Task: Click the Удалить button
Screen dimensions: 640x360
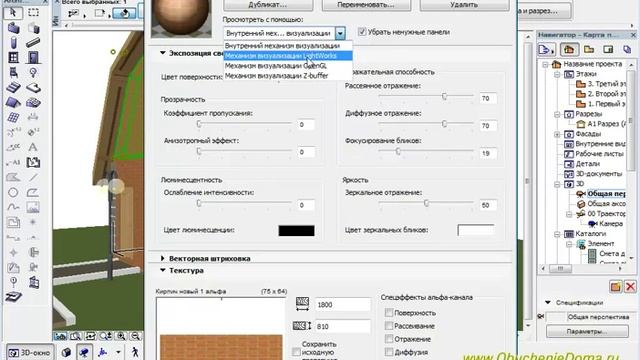Action: pos(464,5)
